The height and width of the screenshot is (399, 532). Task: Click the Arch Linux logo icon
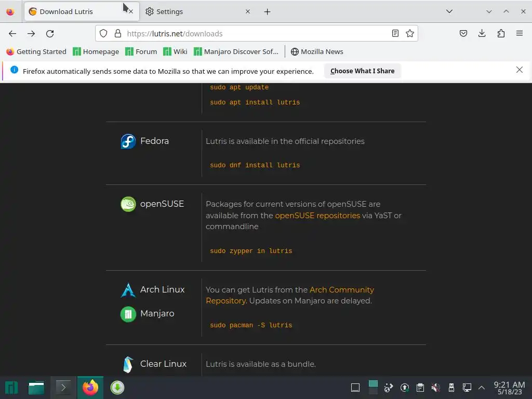tap(128, 290)
